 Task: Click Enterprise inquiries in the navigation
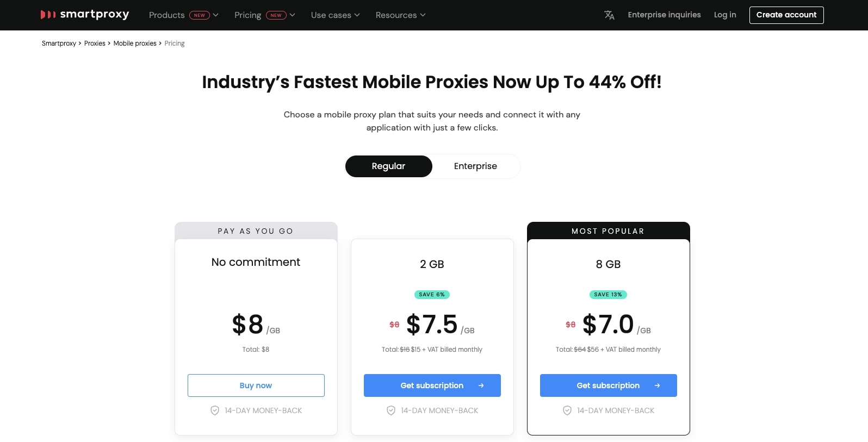pyautogui.click(x=664, y=15)
